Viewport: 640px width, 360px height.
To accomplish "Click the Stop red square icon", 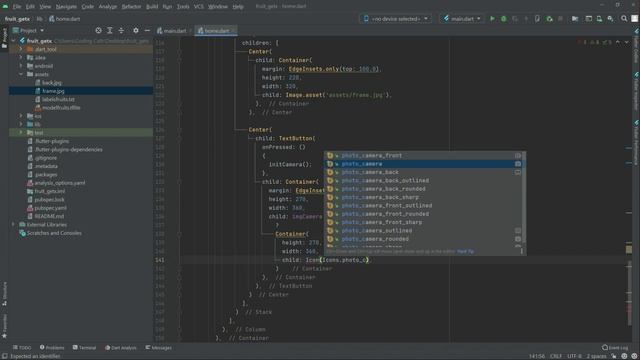I will point(560,19).
